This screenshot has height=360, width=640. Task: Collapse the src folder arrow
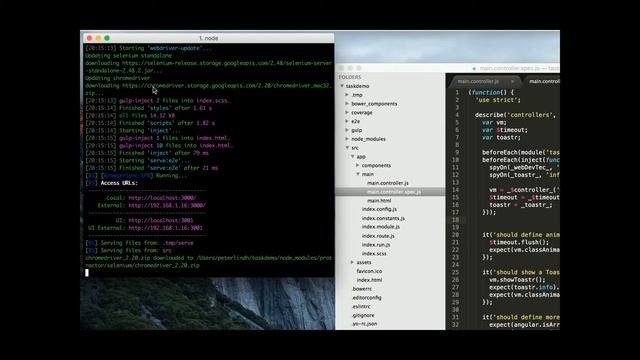[x=347, y=148]
